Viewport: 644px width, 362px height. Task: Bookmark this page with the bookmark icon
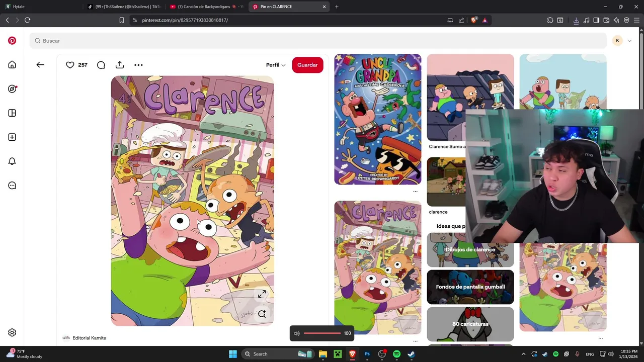(x=121, y=20)
